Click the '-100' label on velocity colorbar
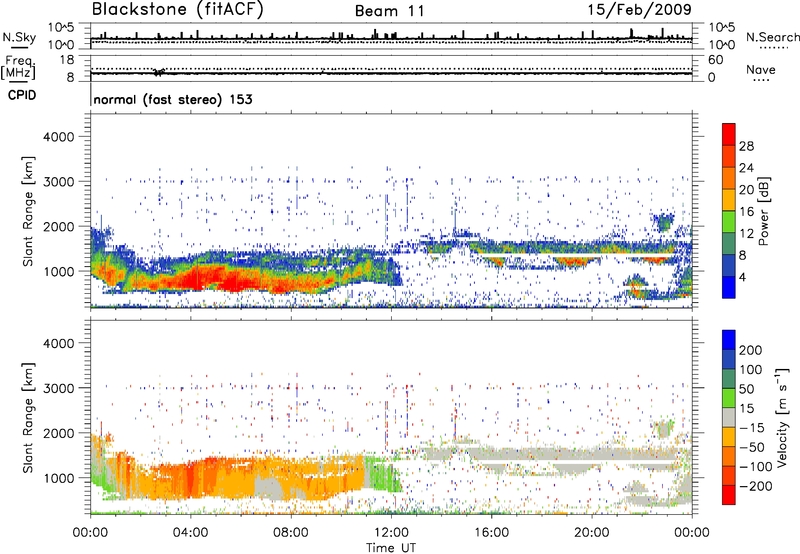 pos(756,467)
